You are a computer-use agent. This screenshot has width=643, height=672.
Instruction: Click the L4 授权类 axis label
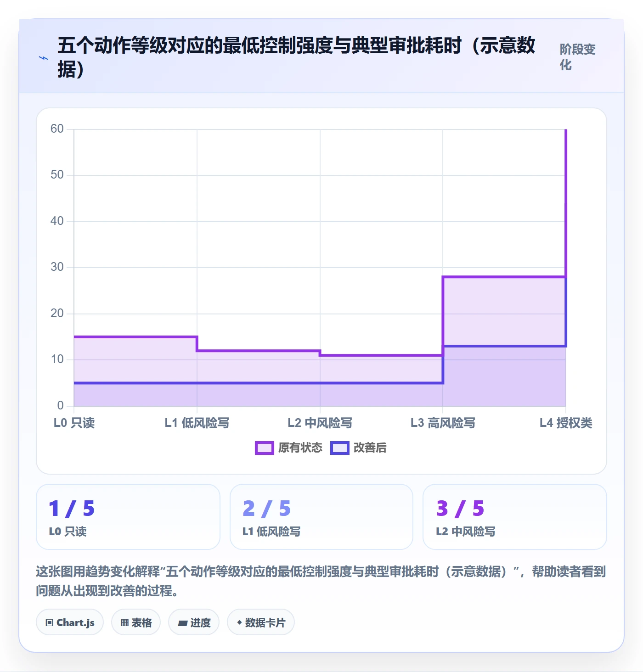566,423
